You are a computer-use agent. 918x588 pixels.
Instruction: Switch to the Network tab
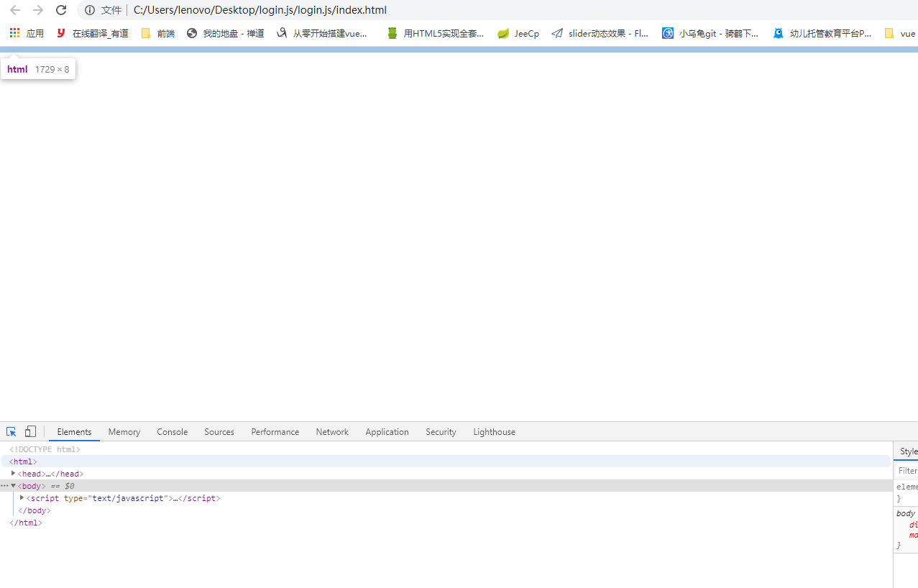(x=332, y=432)
